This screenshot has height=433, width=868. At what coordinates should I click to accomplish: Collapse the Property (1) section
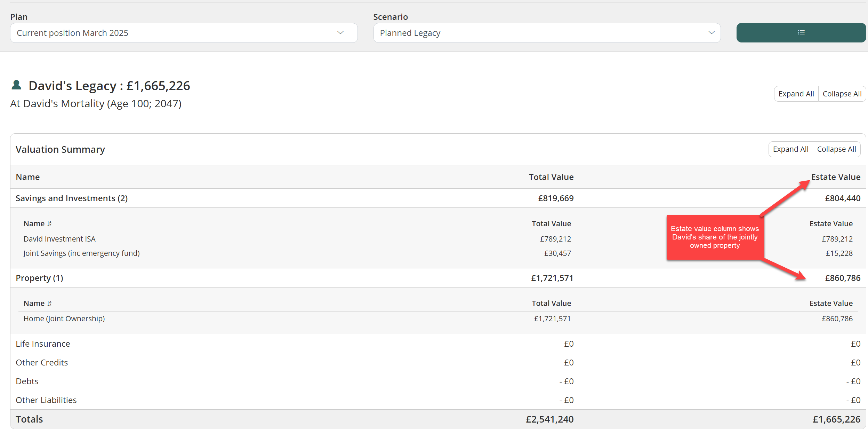pos(39,278)
